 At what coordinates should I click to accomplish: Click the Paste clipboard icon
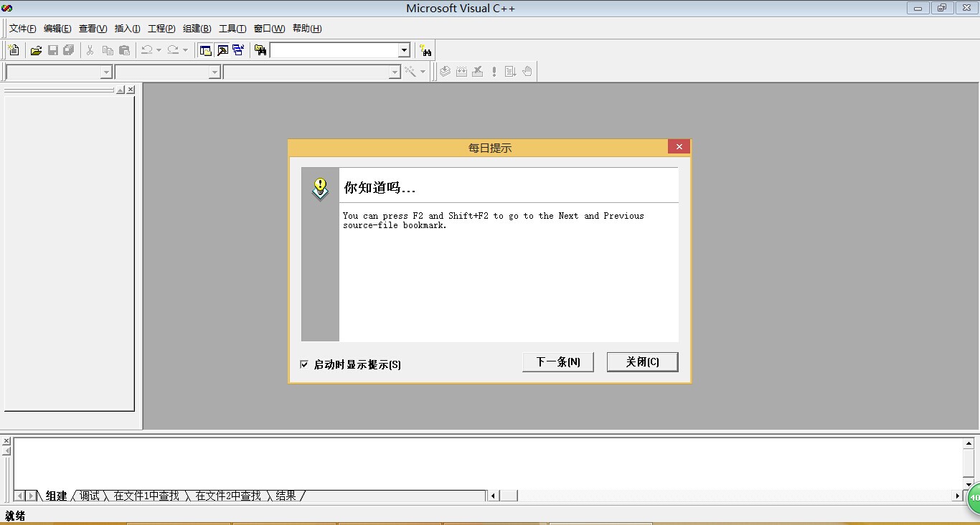125,50
